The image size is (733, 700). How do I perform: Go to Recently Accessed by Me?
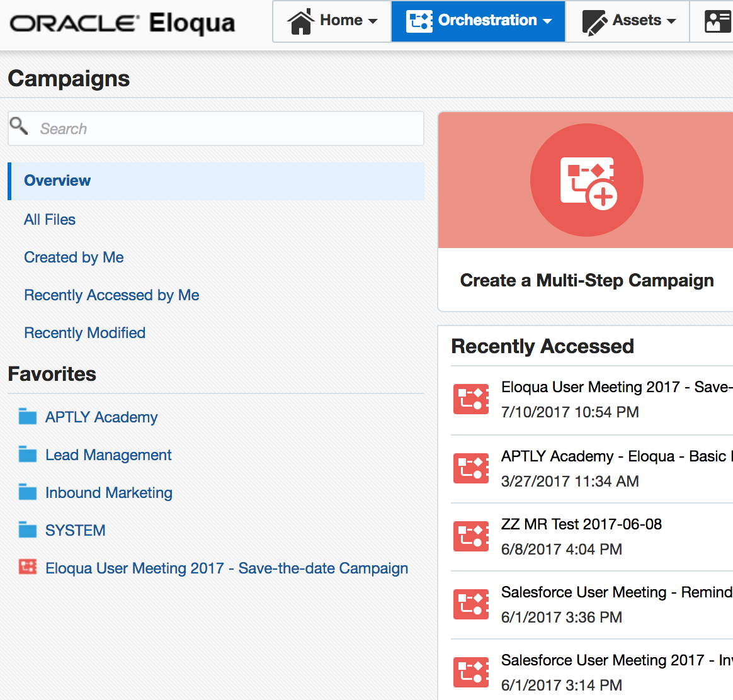pyautogui.click(x=111, y=295)
